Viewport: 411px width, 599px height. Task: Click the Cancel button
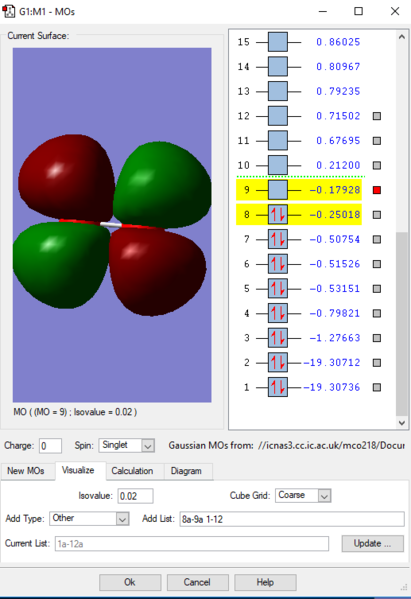point(197,582)
